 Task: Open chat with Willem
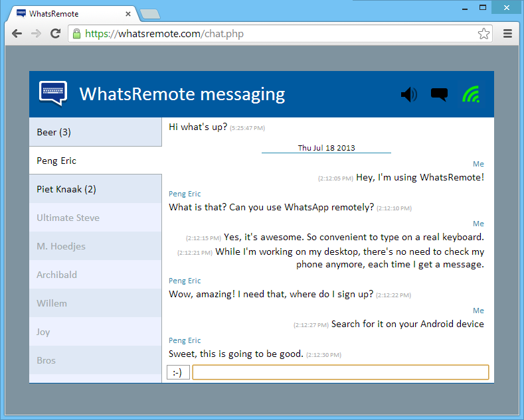95,303
